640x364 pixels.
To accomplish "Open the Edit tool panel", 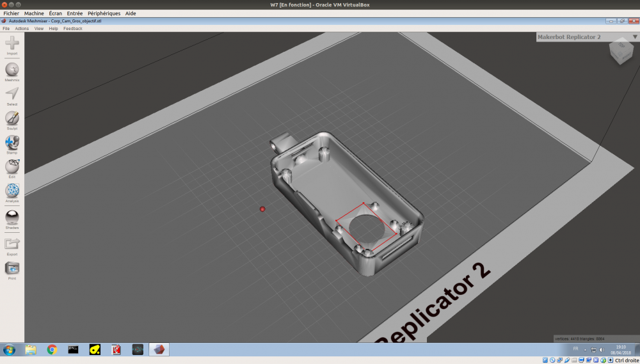I will (x=12, y=166).
